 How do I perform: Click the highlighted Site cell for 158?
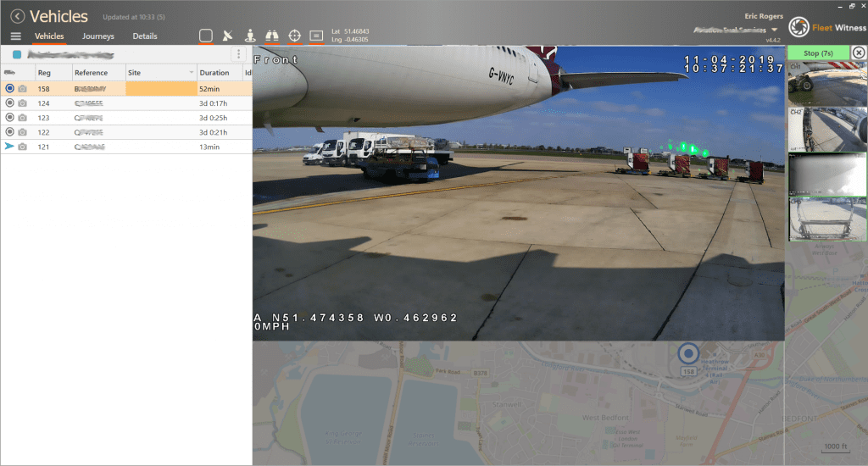161,89
